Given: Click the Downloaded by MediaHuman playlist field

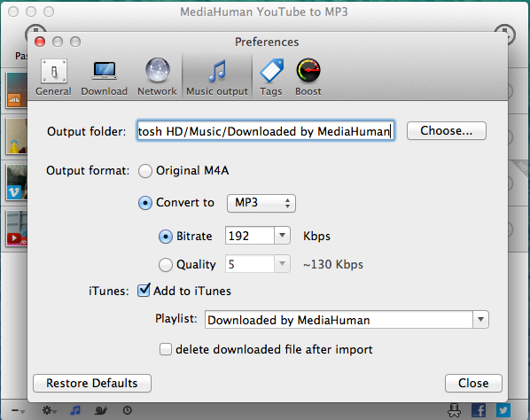Looking at the screenshot, I should [339, 320].
